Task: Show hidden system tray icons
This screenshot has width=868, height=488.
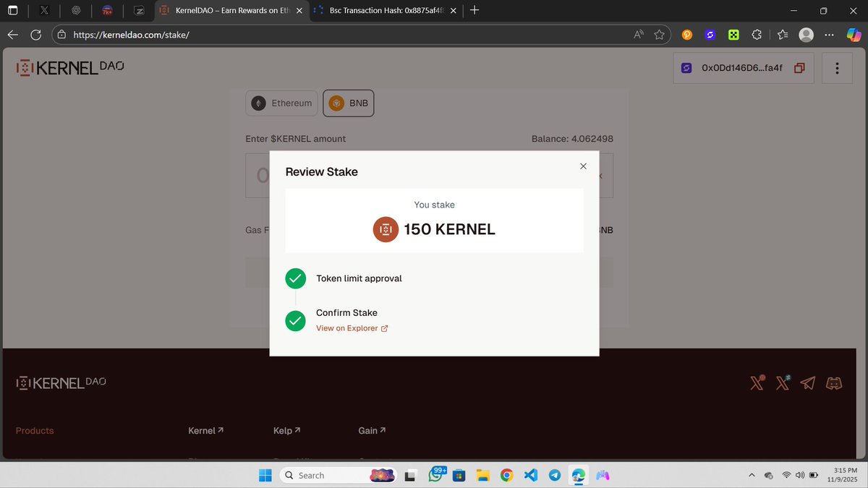Action: [x=751, y=475]
